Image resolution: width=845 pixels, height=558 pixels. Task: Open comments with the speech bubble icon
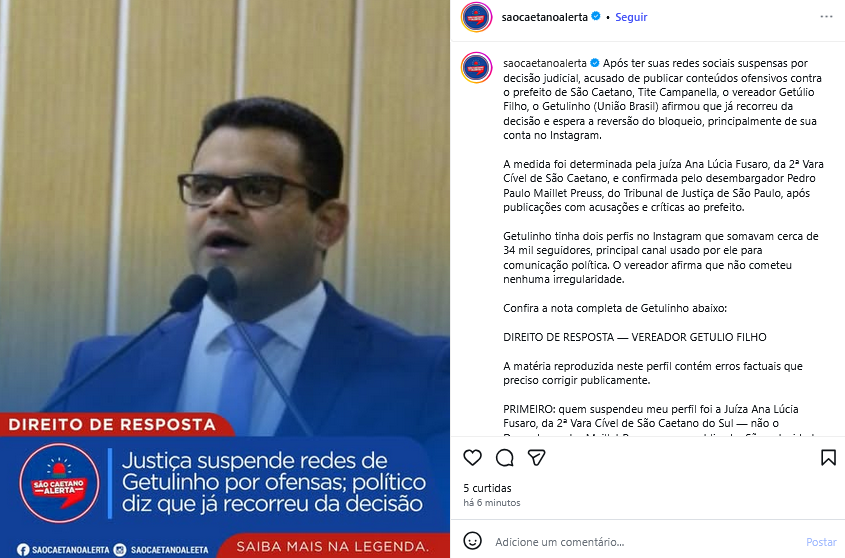tap(504, 458)
